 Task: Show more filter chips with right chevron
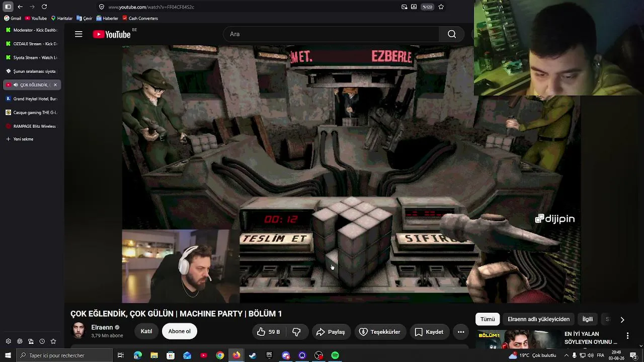point(622,319)
